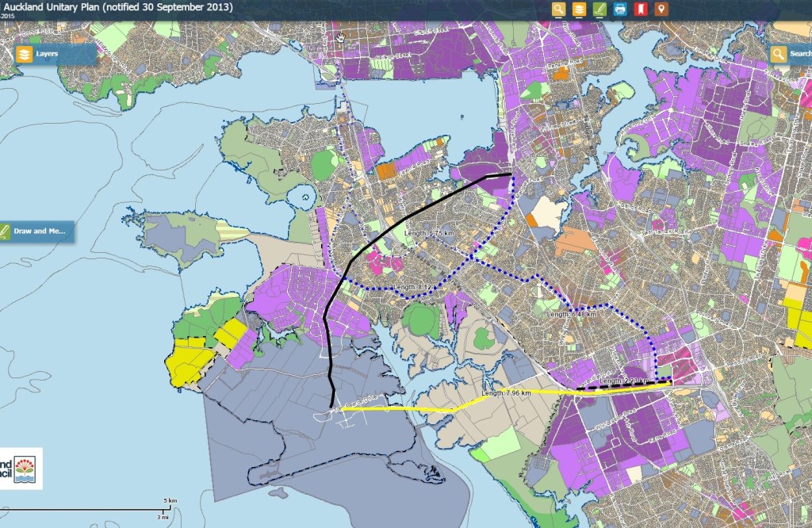Click the Auckland Unitary Plan title
The image size is (812, 528).
pyautogui.click(x=117, y=7)
